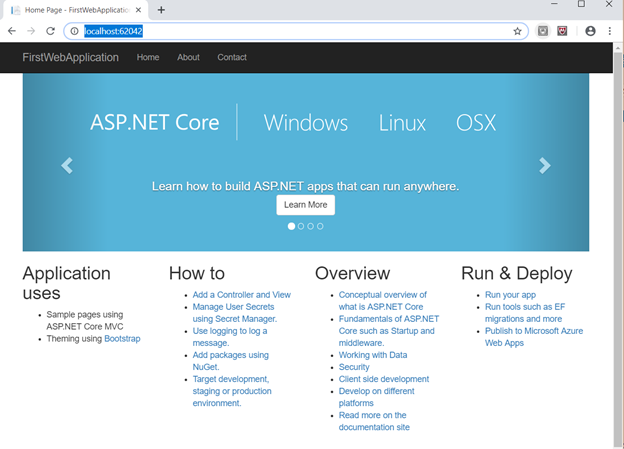Open Add packages using NuGet link
Image resolution: width=624 pixels, height=449 pixels.
[230, 361]
